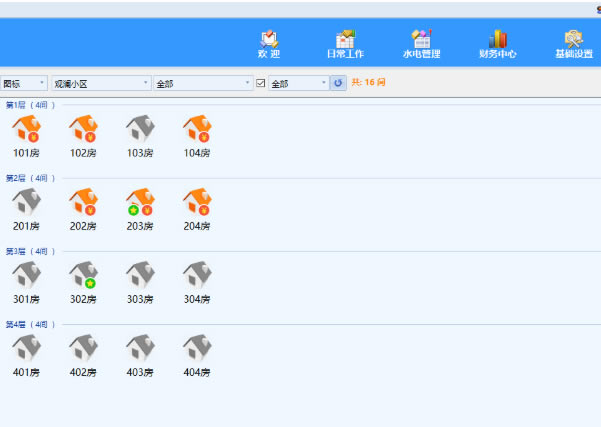Viewport: 601px width, 427px height.
Task: Click the 第3层 floor group header
Action: tap(30, 251)
